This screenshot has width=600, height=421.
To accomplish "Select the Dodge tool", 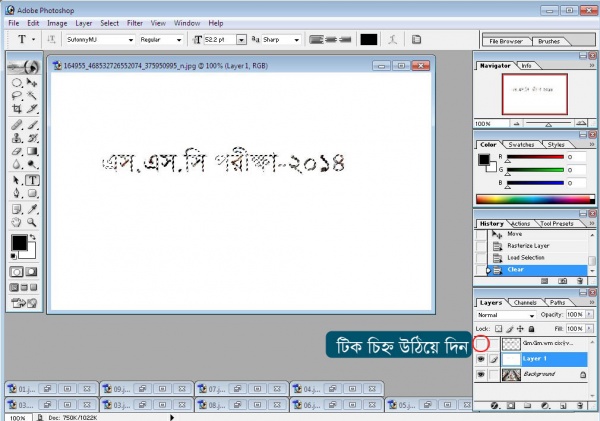I will click(32, 164).
